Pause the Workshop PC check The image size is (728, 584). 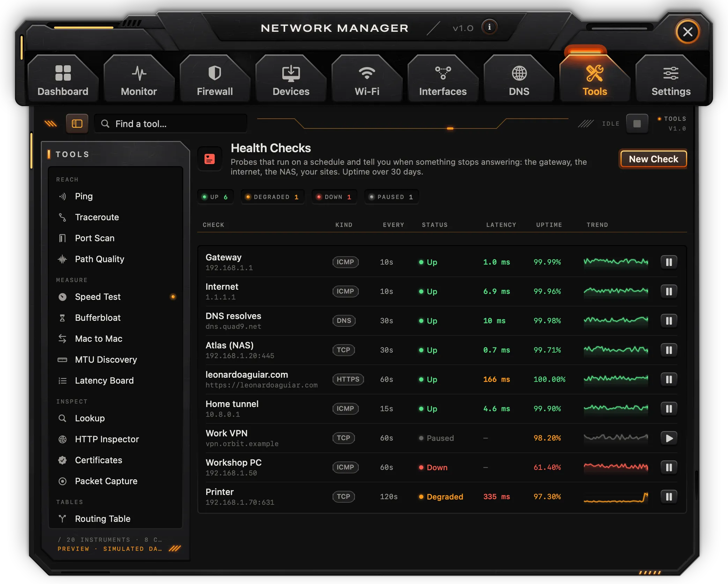point(669,467)
